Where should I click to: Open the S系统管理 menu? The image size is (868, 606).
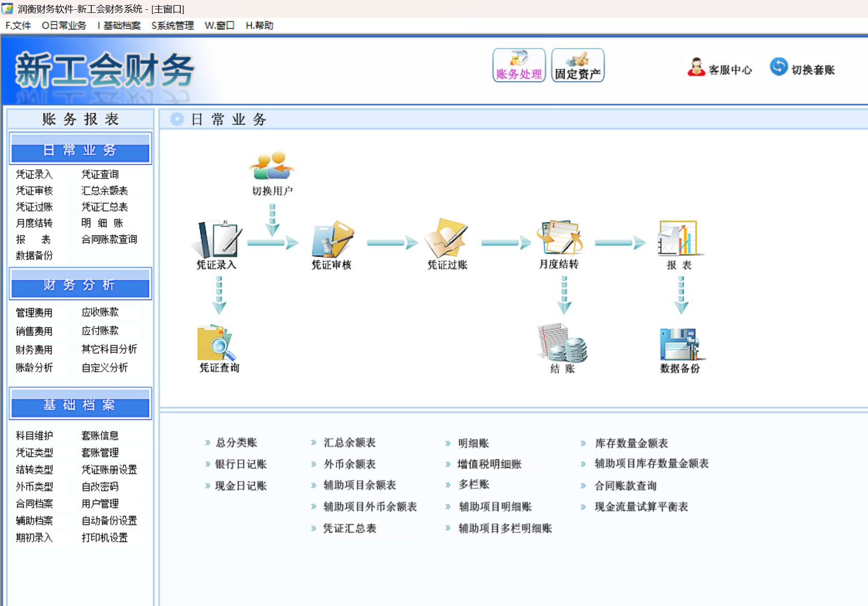point(173,25)
